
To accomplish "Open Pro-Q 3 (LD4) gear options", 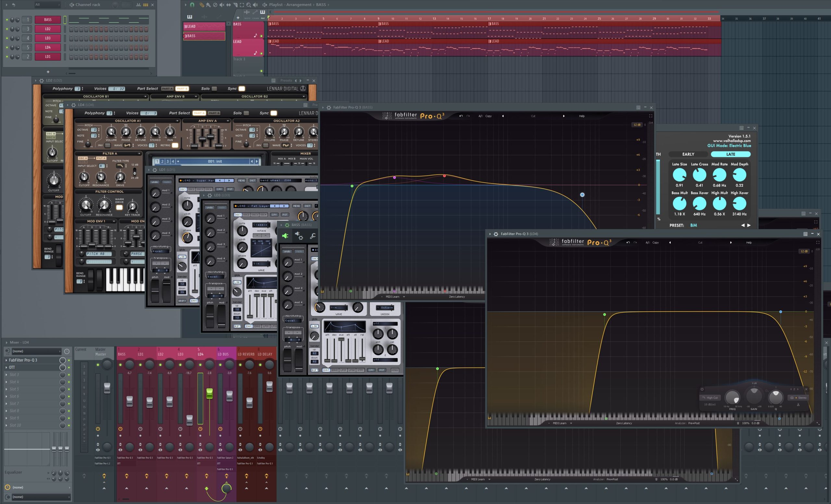I will (x=496, y=234).
